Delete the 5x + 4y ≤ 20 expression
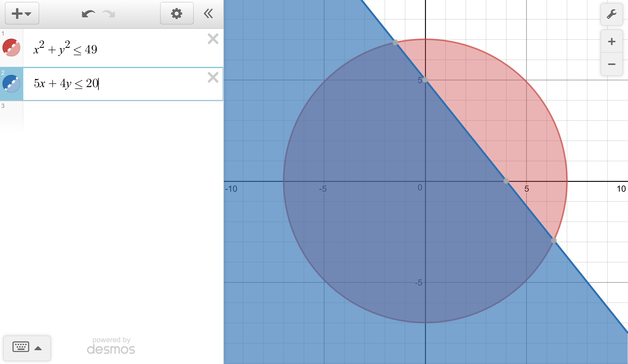The image size is (628, 364). [x=213, y=78]
